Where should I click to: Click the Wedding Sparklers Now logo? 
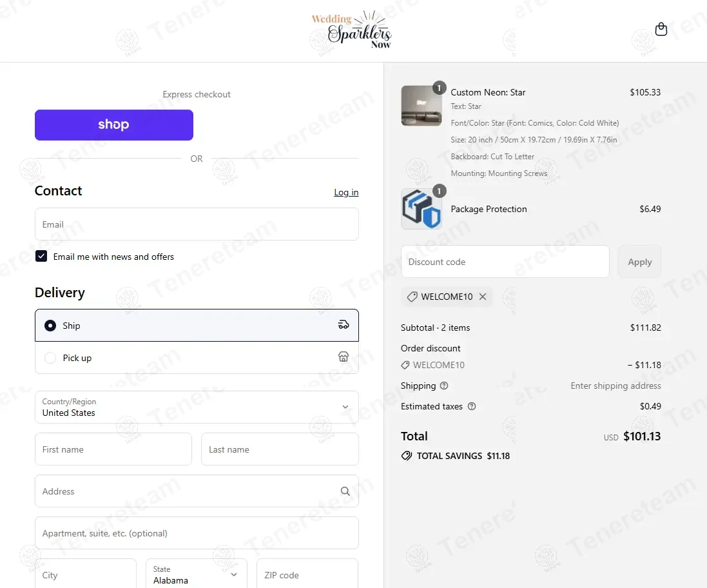(352, 30)
